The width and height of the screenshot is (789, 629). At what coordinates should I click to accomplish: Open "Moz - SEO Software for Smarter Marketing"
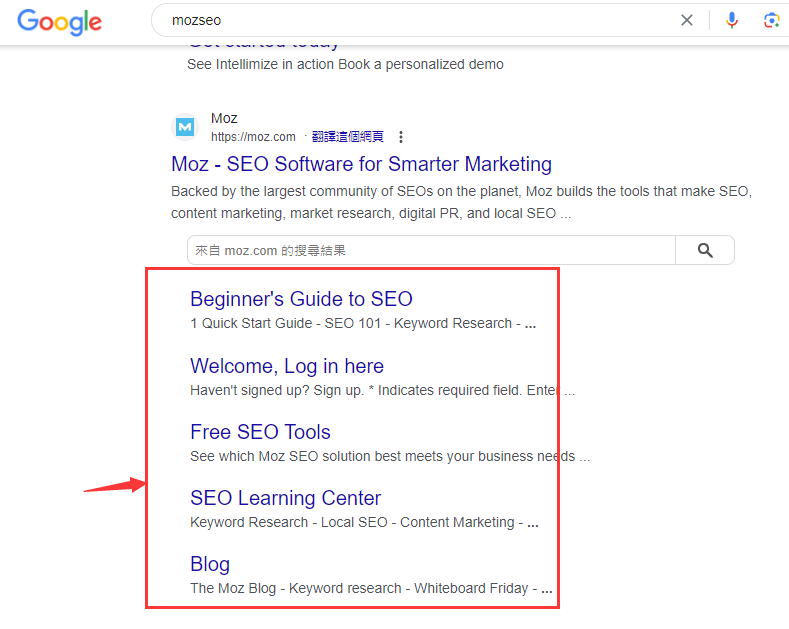coord(361,164)
